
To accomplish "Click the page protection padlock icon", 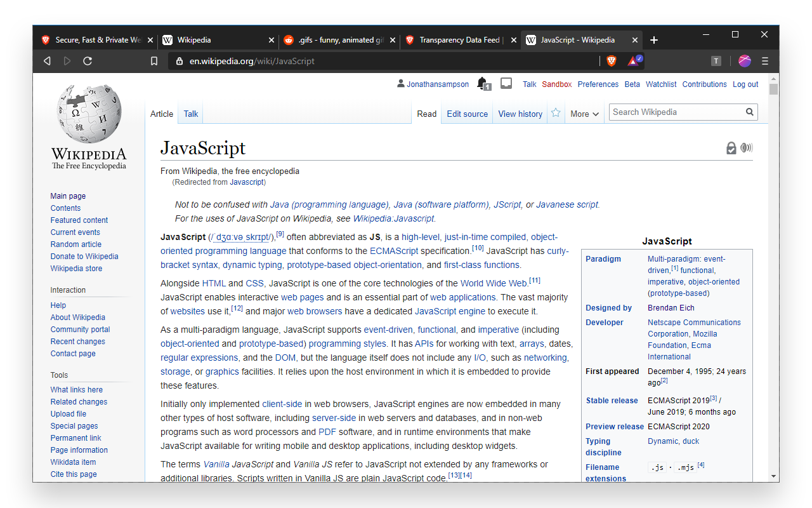I will [731, 148].
